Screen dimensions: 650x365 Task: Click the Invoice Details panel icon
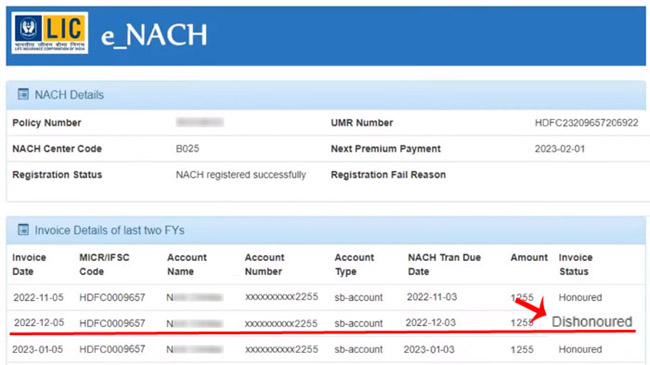coord(23,229)
